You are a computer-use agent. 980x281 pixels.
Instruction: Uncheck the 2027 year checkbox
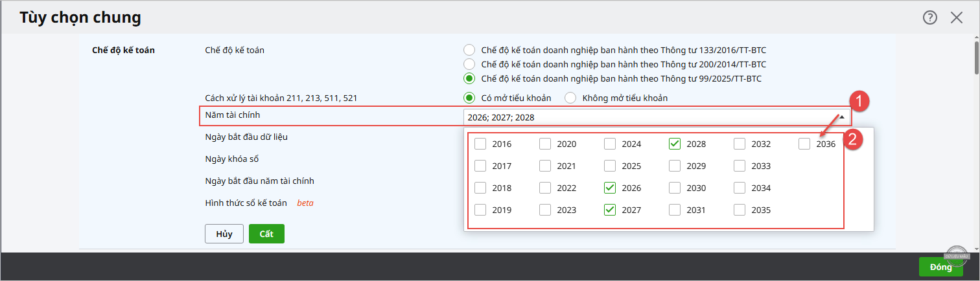tap(610, 210)
